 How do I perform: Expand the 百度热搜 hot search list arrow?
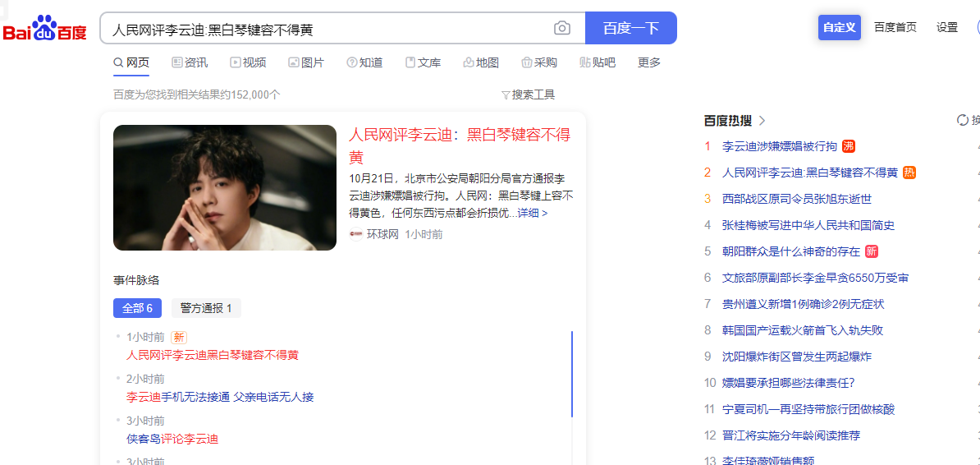(x=762, y=121)
